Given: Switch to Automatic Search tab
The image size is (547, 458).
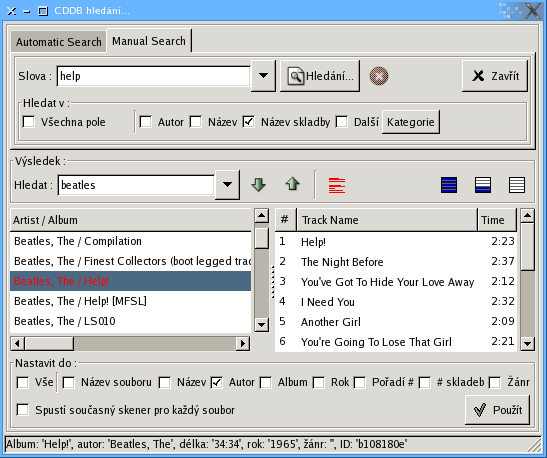Looking at the screenshot, I should point(59,42).
